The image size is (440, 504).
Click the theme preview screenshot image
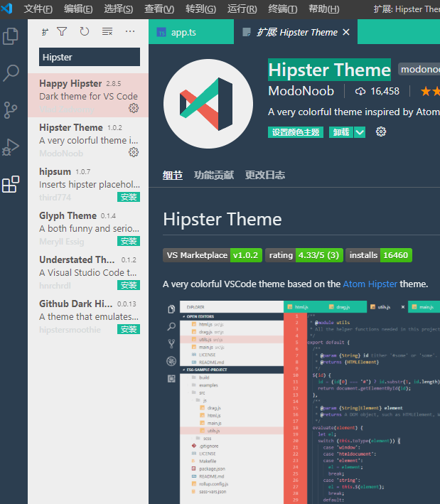tap(301, 402)
